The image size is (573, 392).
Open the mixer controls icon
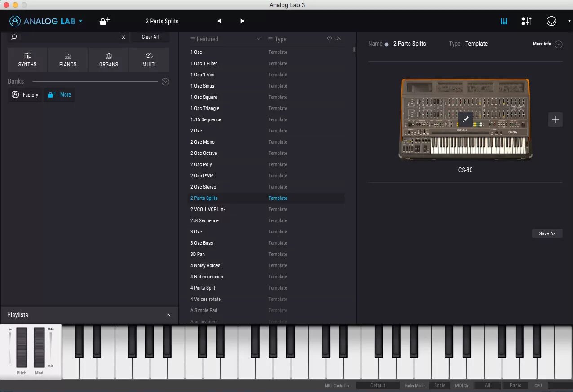(526, 21)
